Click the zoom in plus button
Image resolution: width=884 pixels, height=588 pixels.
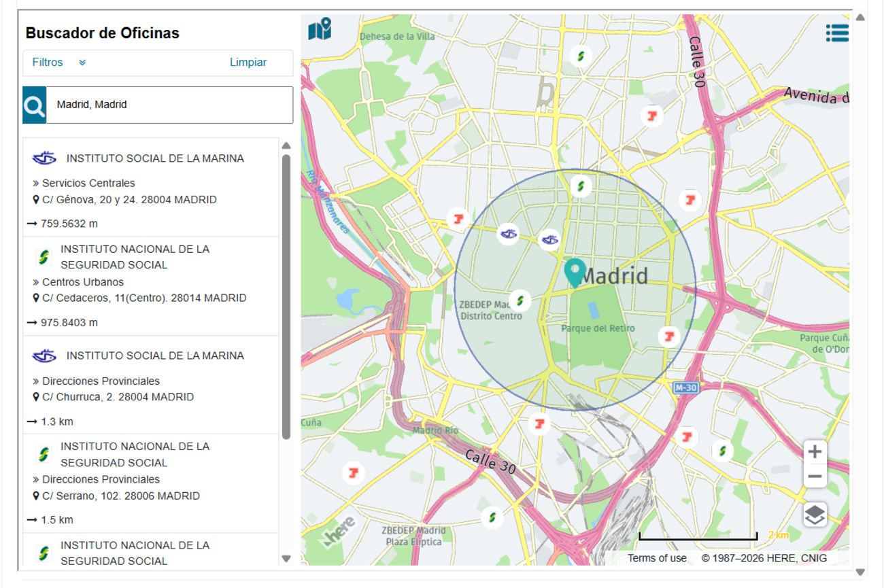(815, 451)
